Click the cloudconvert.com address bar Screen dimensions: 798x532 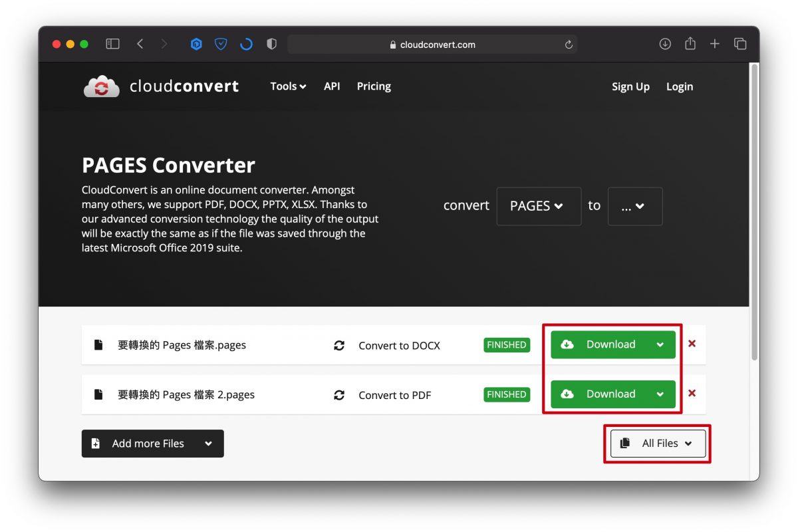tap(432, 45)
